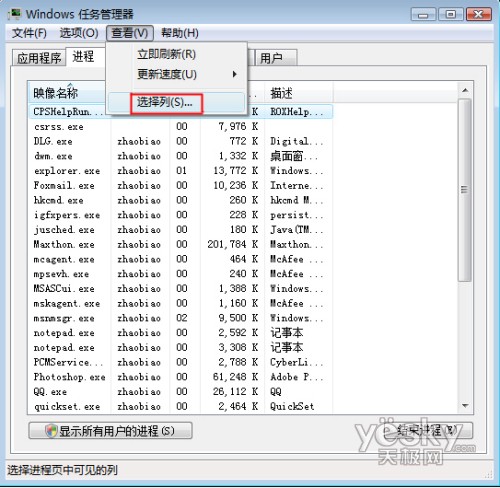
Task: Click the vertical scrollbar thumb
Action: 464,190
